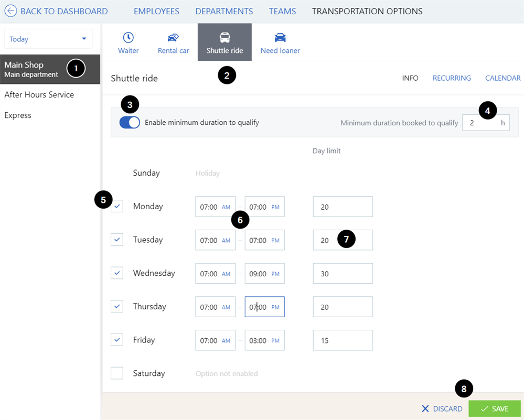This screenshot has width=524, height=420.
Task: Select the Need loaner car icon
Action: (280, 37)
